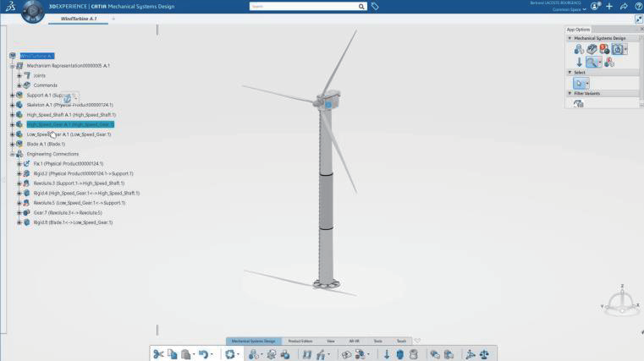The height and width of the screenshot is (361, 644).
Task: Collapse the Mechanical Systems Design section
Action: click(x=570, y=39)
